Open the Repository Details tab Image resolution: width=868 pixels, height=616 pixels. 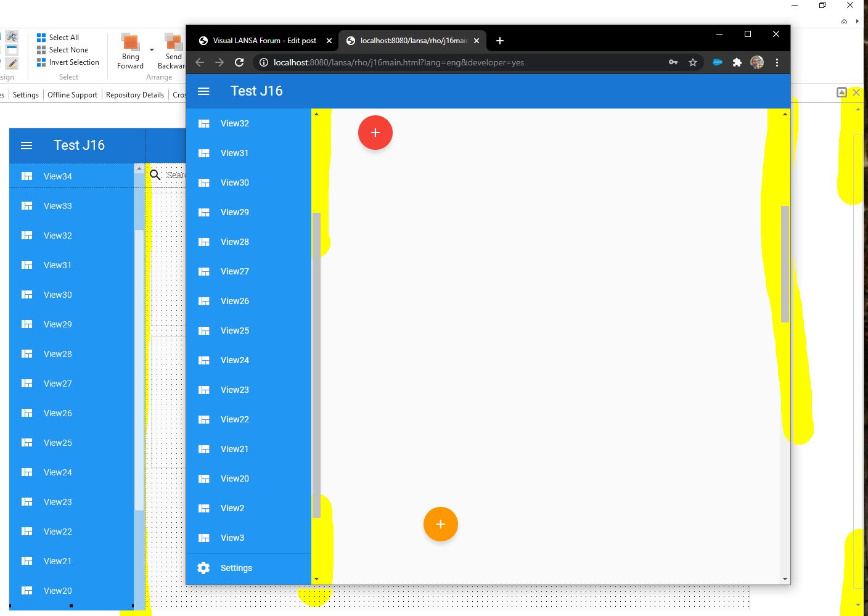tap(134, 95)
